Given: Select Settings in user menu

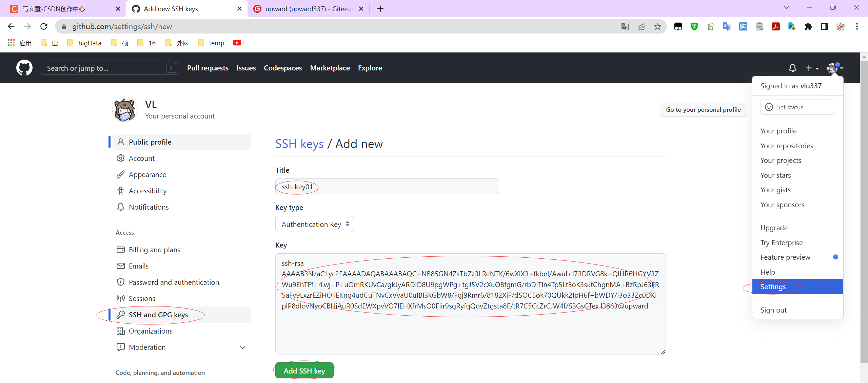Looking at the screenshot, I should pyautogui.click(x=797, y=286).
